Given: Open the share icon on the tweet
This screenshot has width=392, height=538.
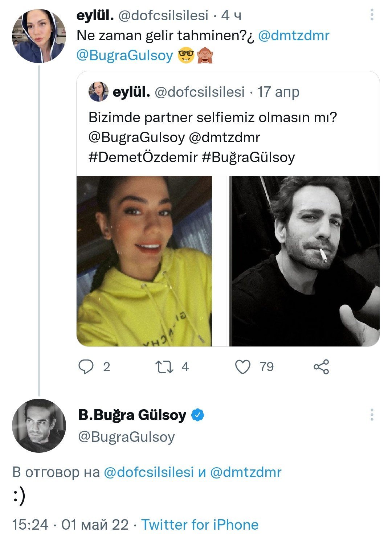Looking at the screenshot, I should [x=321, y=367].
